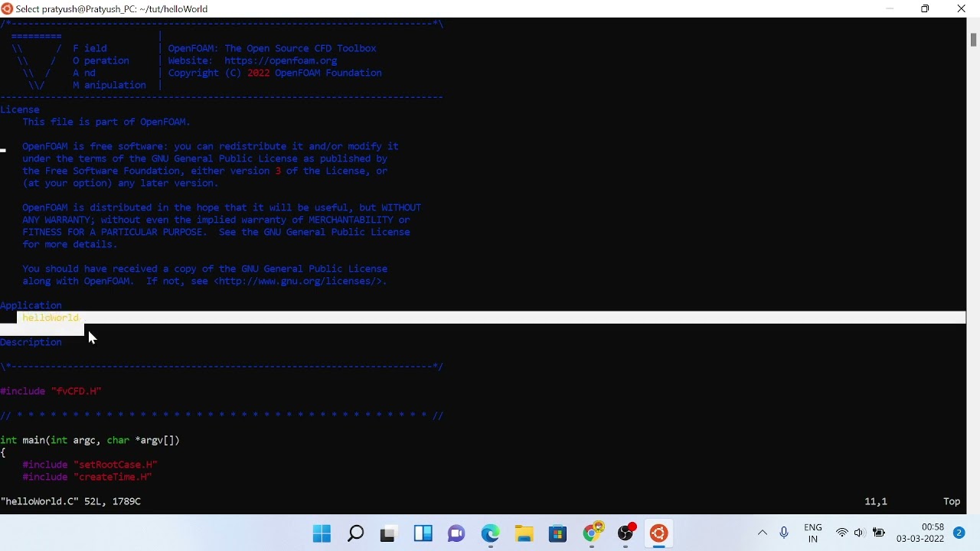Viewport: 980px width, 551px height.
Task: Click 'This file is part of OpenFOAM.' line
Action: [106, 122]
